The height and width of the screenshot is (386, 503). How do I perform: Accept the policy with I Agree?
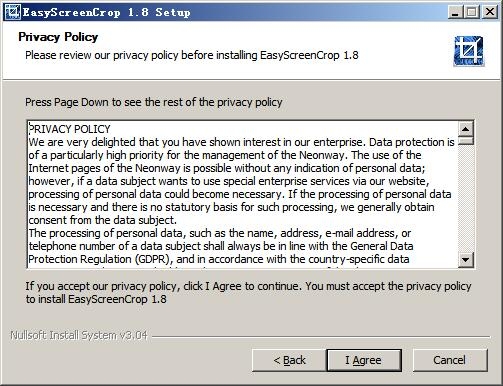coord(364,360)
